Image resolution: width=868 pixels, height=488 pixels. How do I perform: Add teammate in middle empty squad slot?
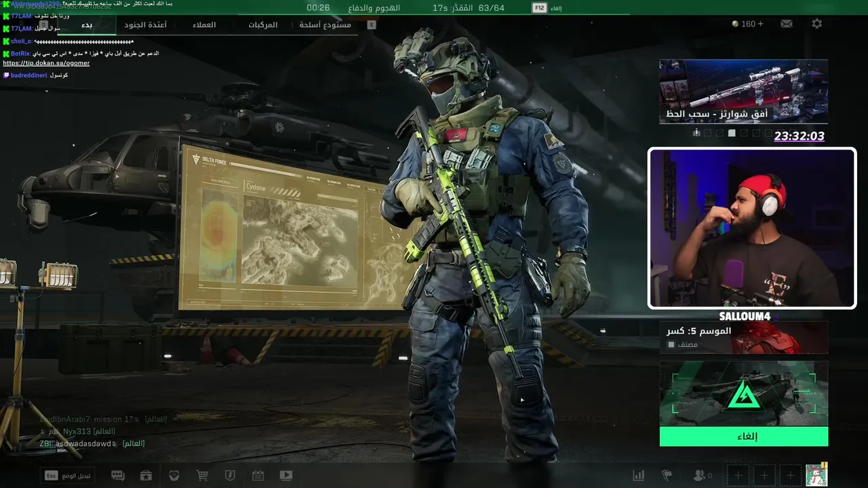pos(764,476)
